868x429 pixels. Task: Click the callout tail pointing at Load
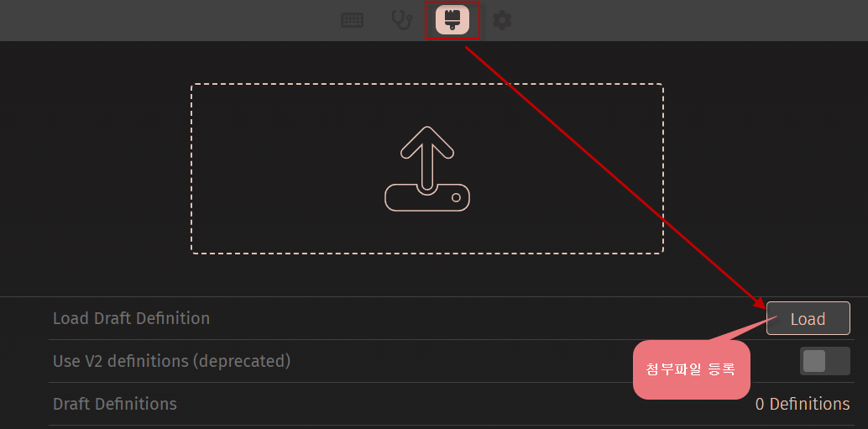pyautogui.click(x=742, y=329)
